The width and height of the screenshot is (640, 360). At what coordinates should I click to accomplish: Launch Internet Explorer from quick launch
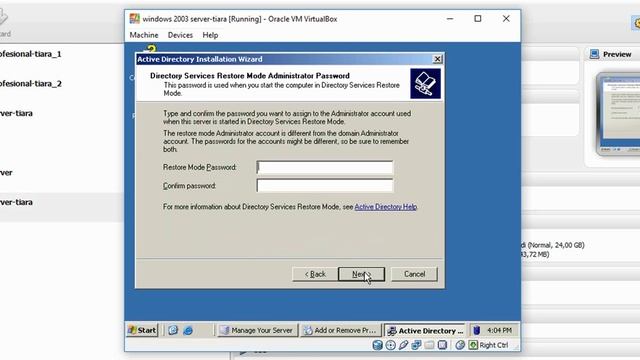(x=188, y=330)
